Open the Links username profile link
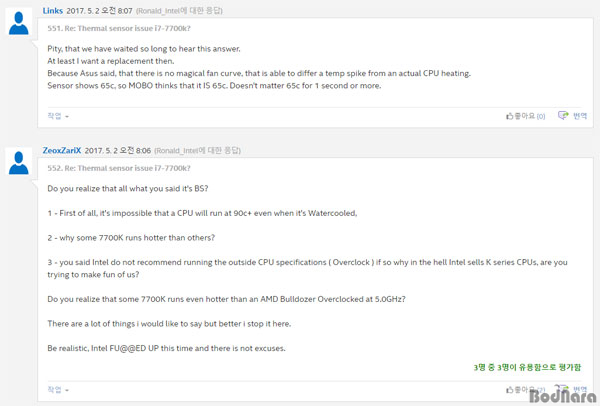 pos(52,11)
